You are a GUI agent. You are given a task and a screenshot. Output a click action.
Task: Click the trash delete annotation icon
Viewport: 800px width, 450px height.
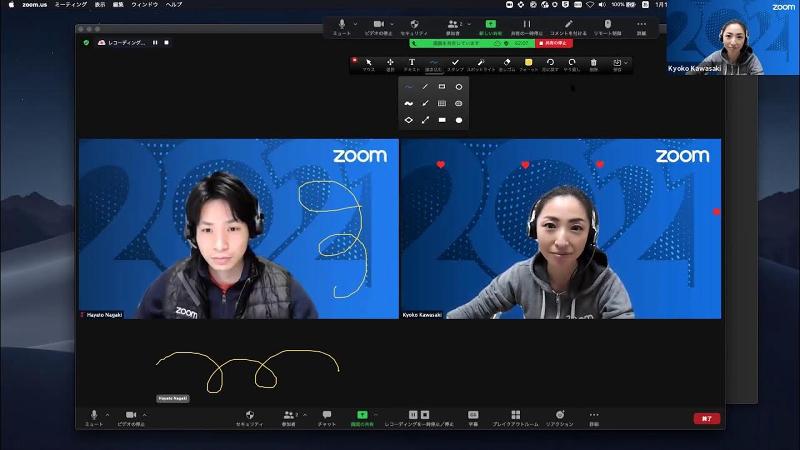tap(593, 63)
